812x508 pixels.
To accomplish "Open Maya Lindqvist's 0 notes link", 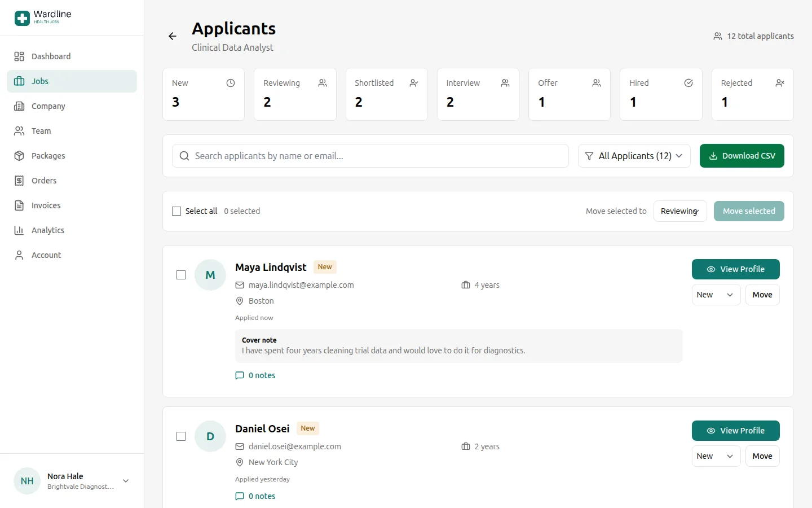I will [255, 375].
